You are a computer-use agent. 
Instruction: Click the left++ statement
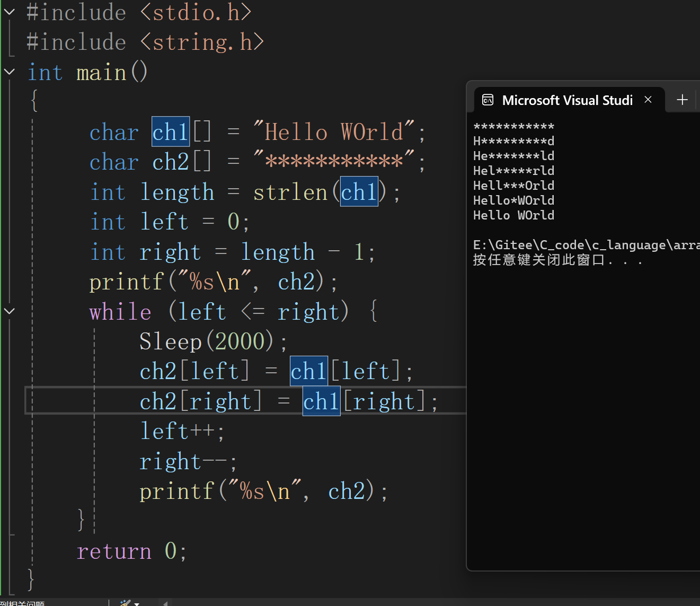[x=182, y=431]
